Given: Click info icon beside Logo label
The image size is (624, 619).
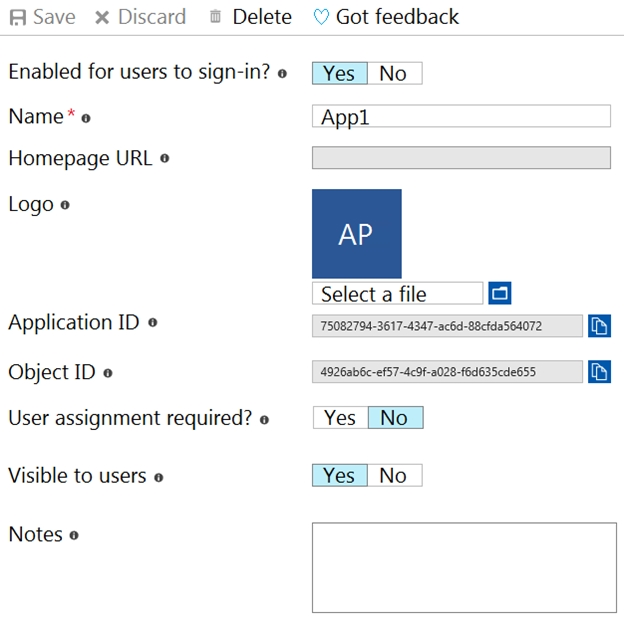Looking at the screenshot, I should coord(65,205).
